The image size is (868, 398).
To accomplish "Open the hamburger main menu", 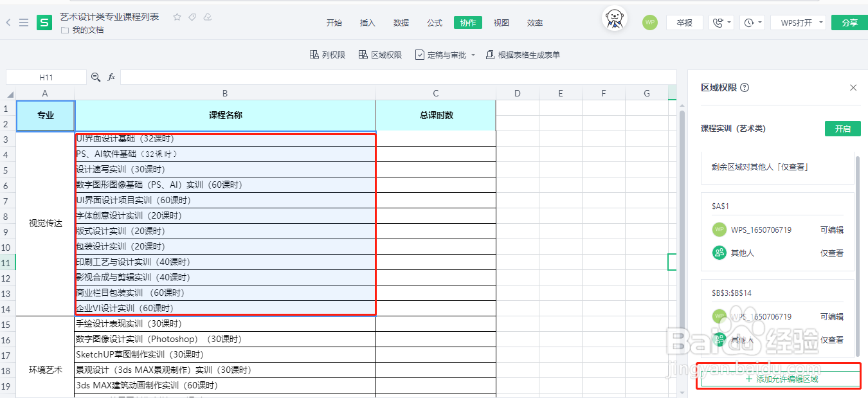I will click(24, 23).
